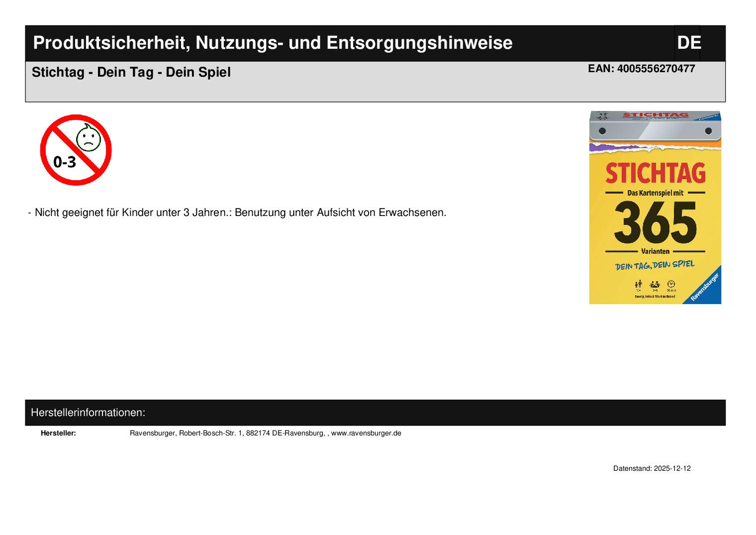The width and height of the screenshot is (756, 535).
Task: Click the large 365 number on box
Action: (655, 222)
